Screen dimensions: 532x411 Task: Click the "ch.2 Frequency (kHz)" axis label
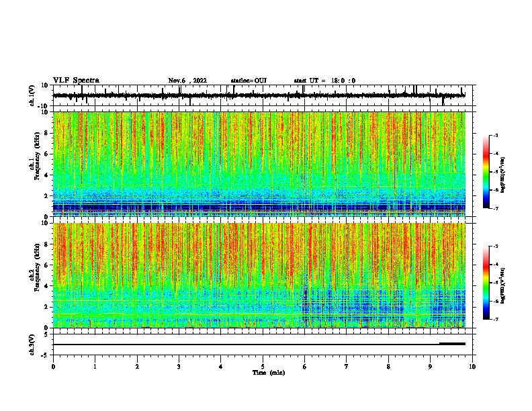click(35, 267)
